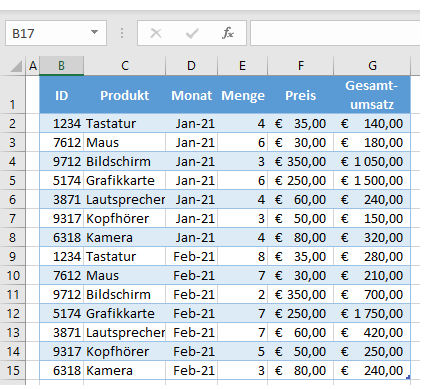Select price € 350,00 in row 4
Viewport: 432px width, 389px height.
tap(300, 161)
